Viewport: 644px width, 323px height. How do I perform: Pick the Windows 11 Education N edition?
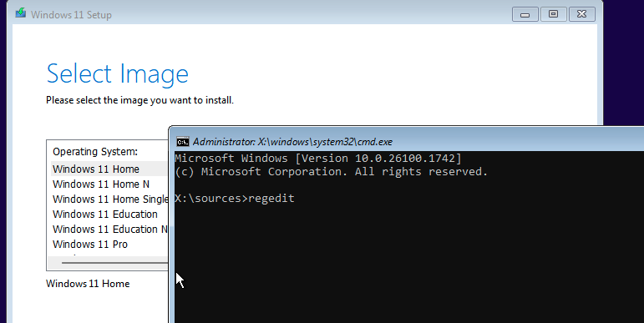tap(109, 229)
